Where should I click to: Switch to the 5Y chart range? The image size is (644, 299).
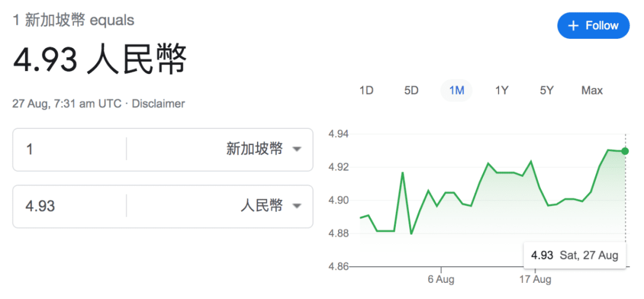coord(547,91)
